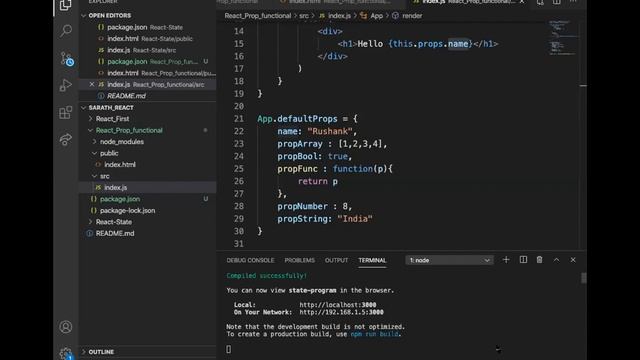Image resolution: width=640 pixels, height=360 pixels.
Task: Click the http://192.168.1.5:3000 network URL
Action: (341, 312)
